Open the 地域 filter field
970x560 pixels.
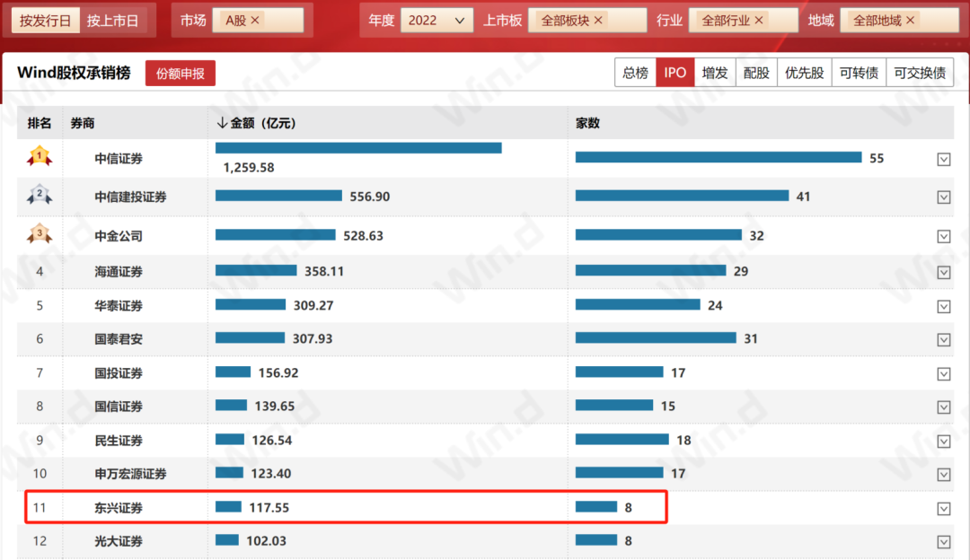(899, 21)
